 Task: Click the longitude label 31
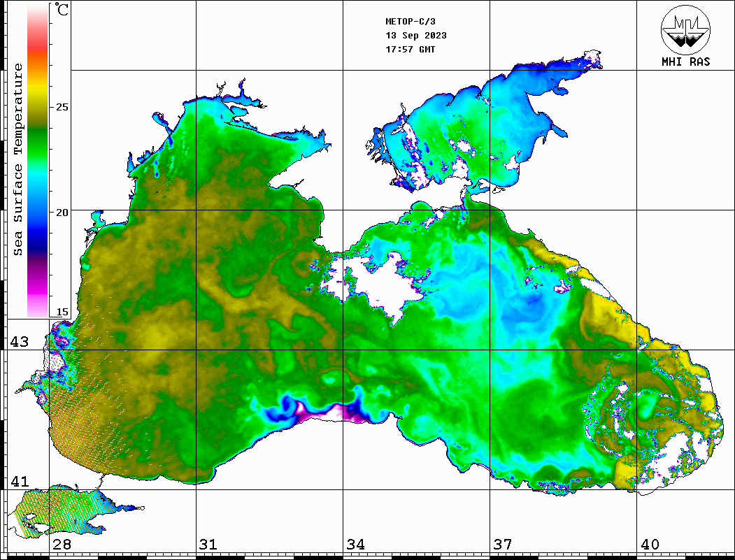tap(208, 544)
